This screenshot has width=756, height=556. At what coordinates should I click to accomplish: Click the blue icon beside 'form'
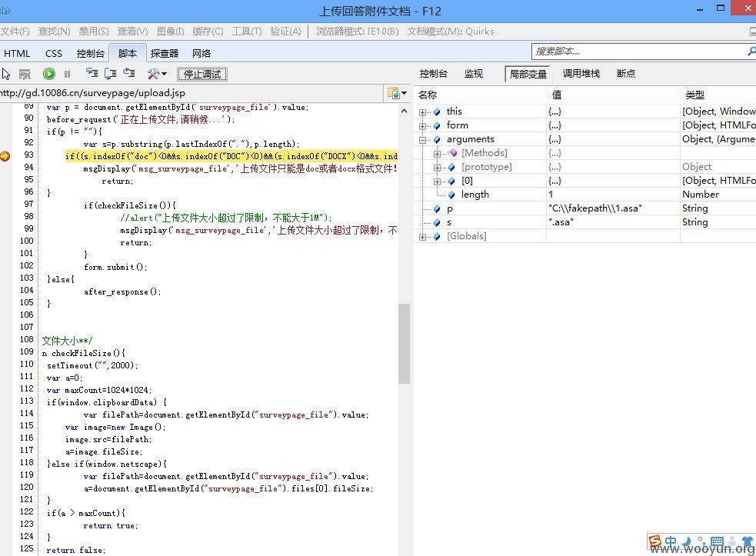(437, 126)
